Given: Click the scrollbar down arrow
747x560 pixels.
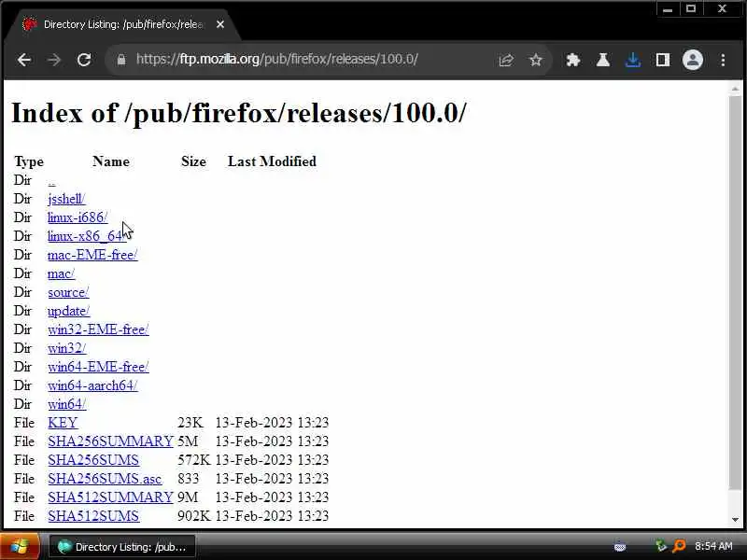Looking at the screenshot, I should [x=735, y=520].
